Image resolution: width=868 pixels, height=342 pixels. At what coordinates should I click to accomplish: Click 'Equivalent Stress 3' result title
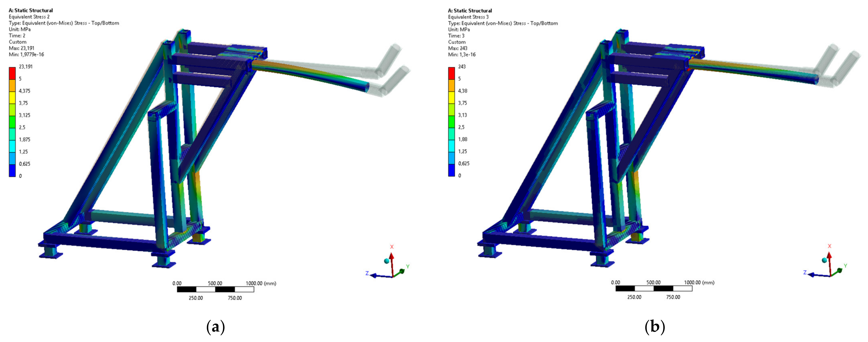click(x=468, y=17)
